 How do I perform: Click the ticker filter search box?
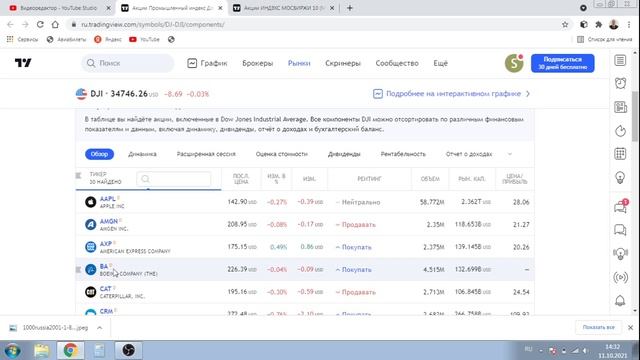174,179
